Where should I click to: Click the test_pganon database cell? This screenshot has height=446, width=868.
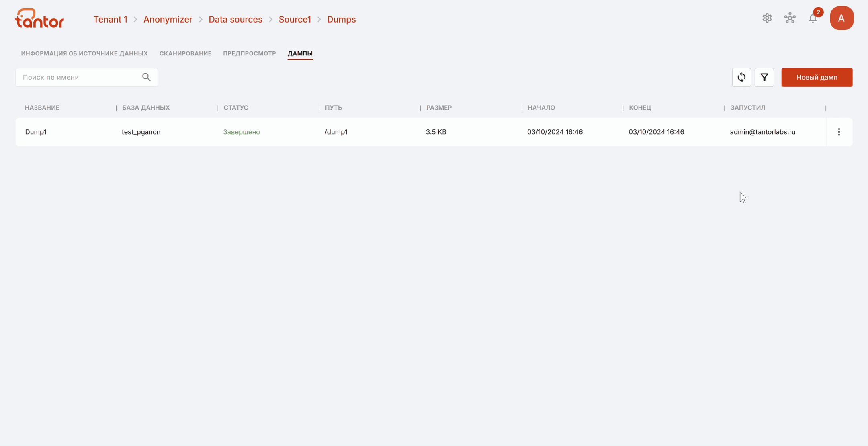click(x=141, y=132)
